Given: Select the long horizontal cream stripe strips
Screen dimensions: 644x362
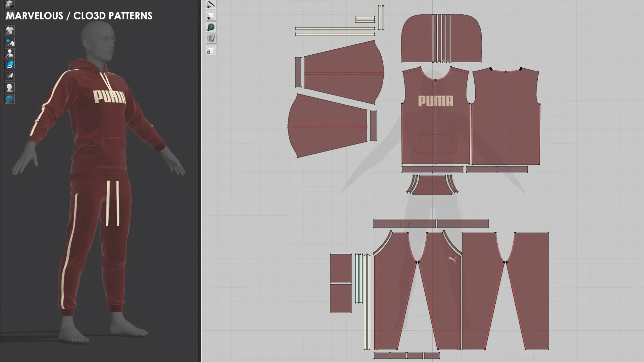Looking at the screenshot, I should 335,31.
